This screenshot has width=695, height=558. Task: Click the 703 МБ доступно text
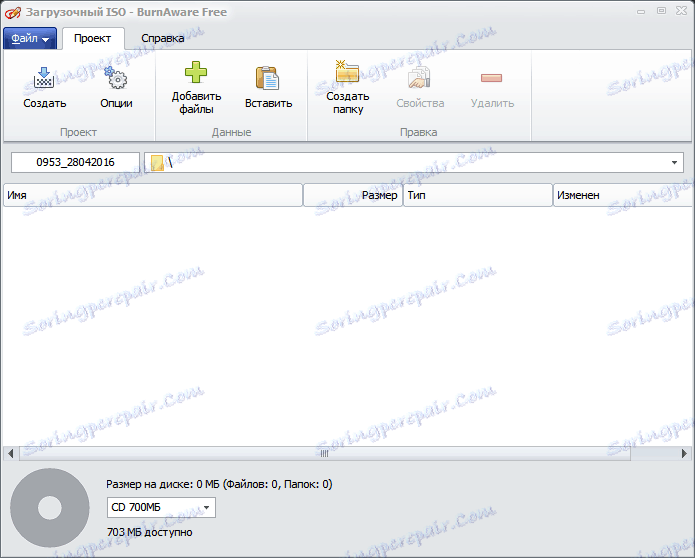click(149, 532)
